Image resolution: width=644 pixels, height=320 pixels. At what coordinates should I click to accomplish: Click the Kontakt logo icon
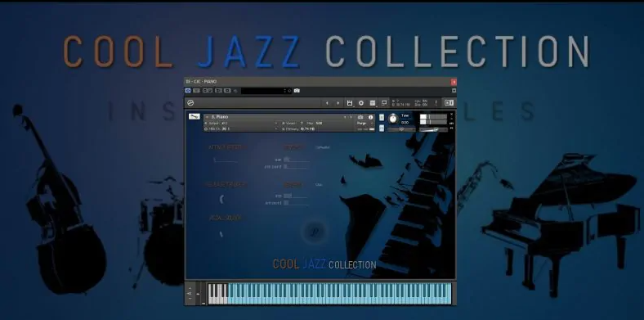[x=190, y=103]
